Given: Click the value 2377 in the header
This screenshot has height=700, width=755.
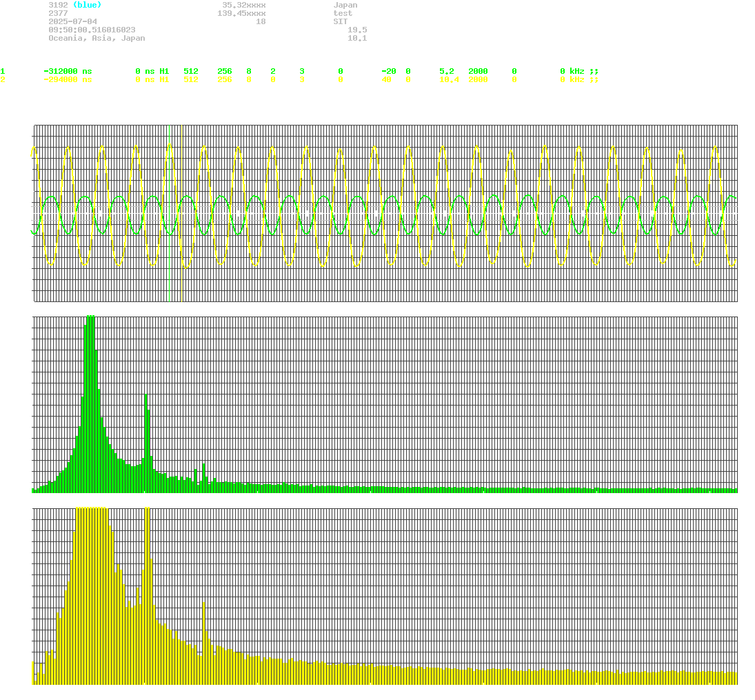Looking at the screenshot, I should pos(58,14).
